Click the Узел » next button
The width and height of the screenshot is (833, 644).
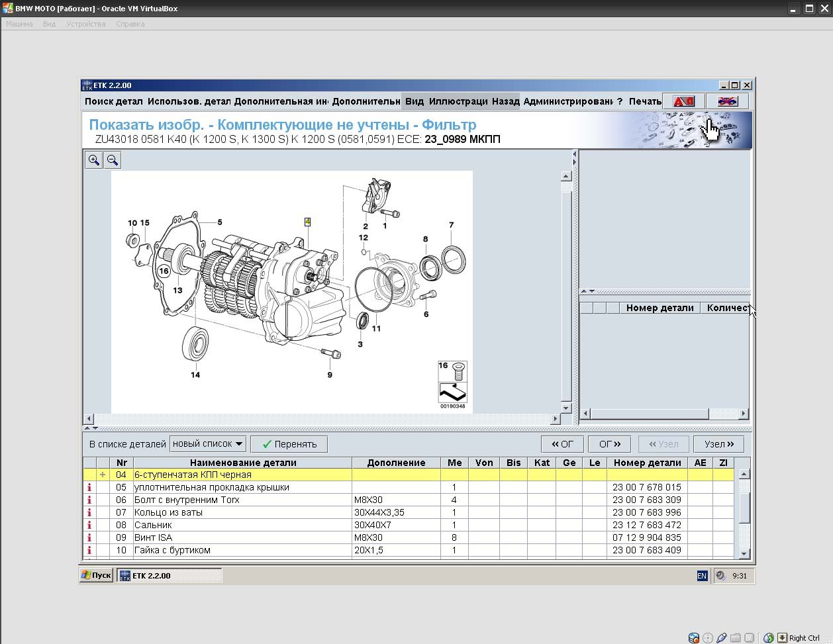tap(718, 444)
